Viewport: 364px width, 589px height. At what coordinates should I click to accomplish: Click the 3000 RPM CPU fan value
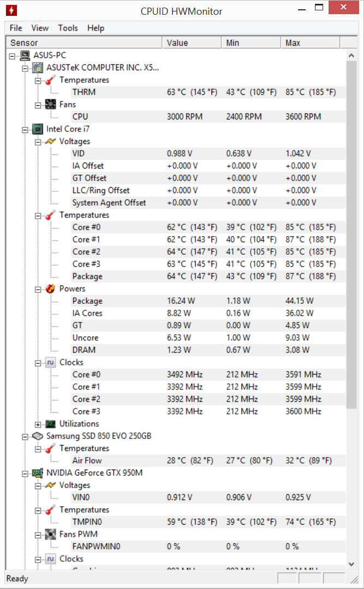(185, 117)
